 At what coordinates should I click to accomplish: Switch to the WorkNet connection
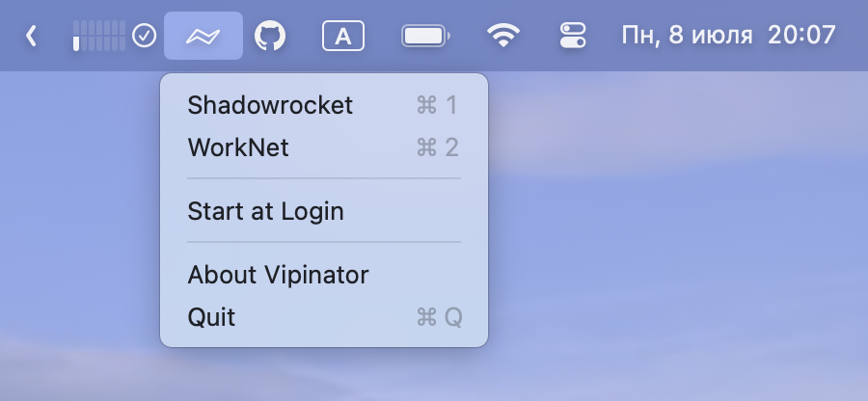(238, 147)
